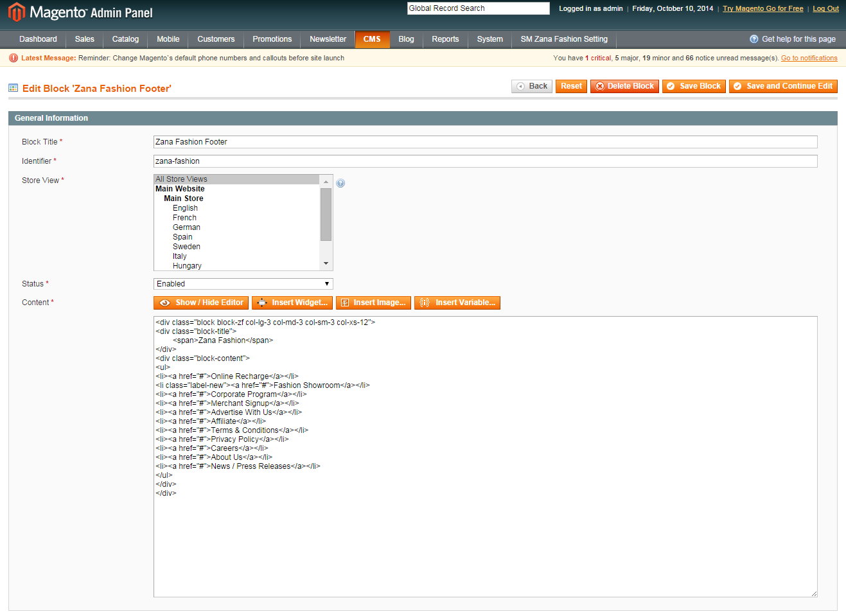This screenshot has width=846, height=616.
Task: Click the Insert Variable button
Action: pyautogui.click(x=457, y=303)
